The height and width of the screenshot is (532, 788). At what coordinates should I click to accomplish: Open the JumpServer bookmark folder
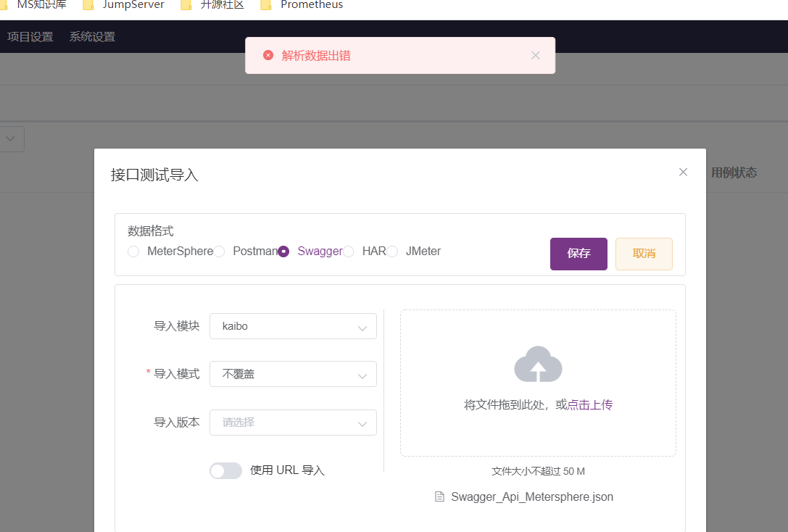124,5
